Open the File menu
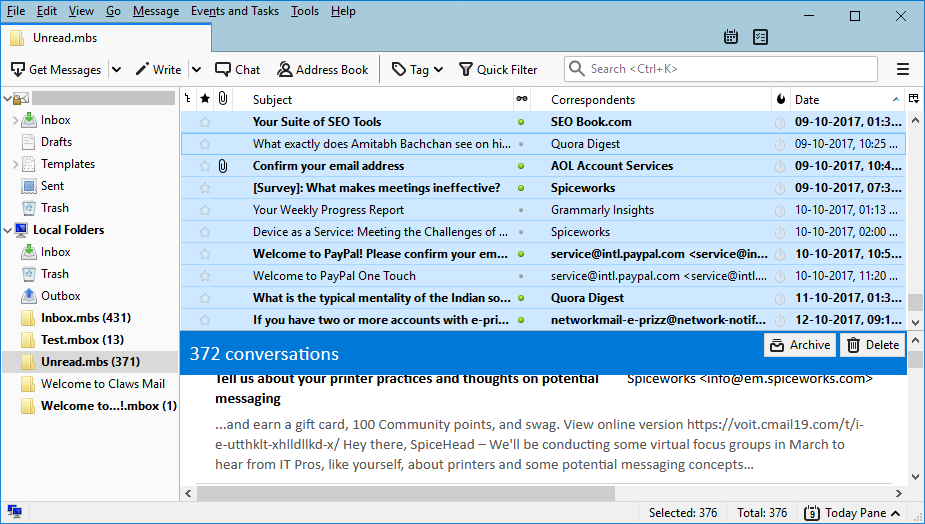Image resolution: width=925 pixels, height=524 pixels. pos(16,11)
